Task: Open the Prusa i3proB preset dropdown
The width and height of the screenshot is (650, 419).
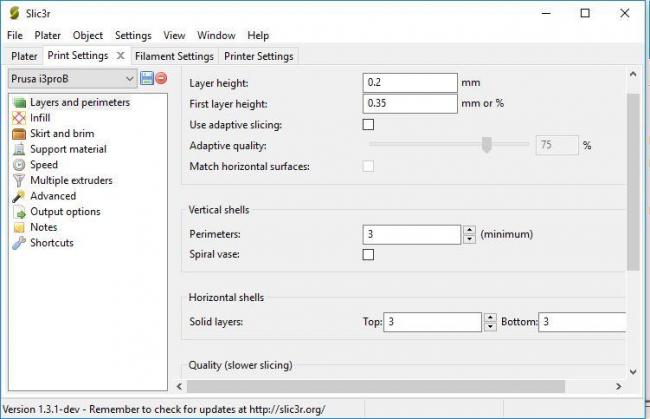Action: pyautogui.click(x=129, y=78)
